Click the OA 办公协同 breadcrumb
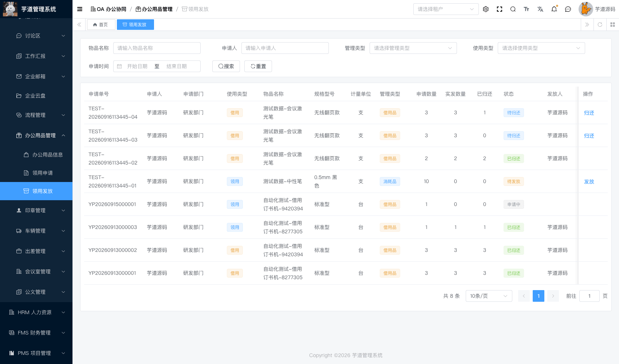 (109, 9)
